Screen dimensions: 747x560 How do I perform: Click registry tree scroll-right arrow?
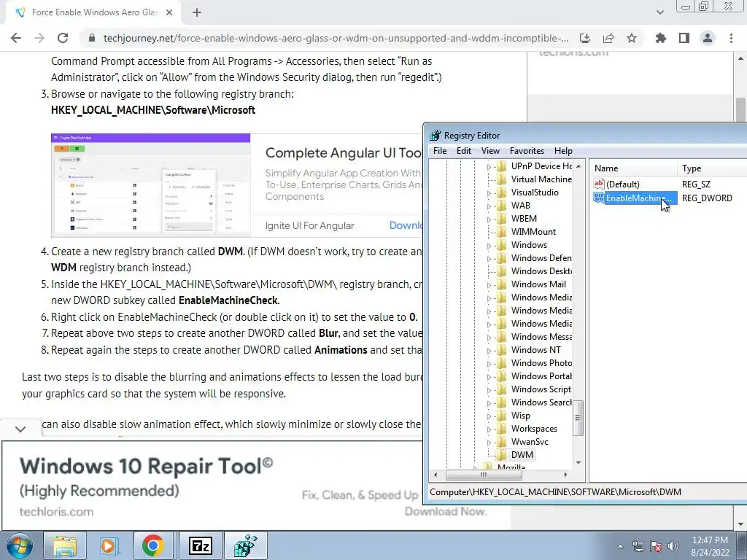(565, 475)
